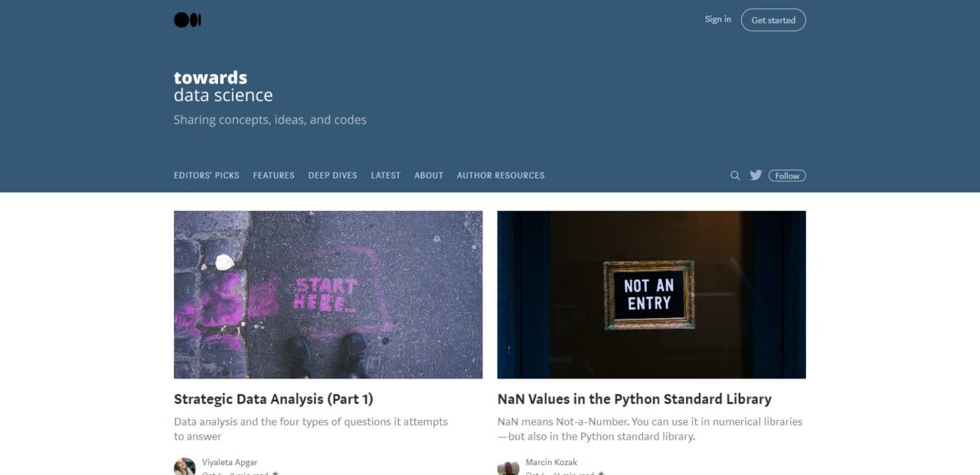Click the Get started button
980x475 pixels.
773,20
